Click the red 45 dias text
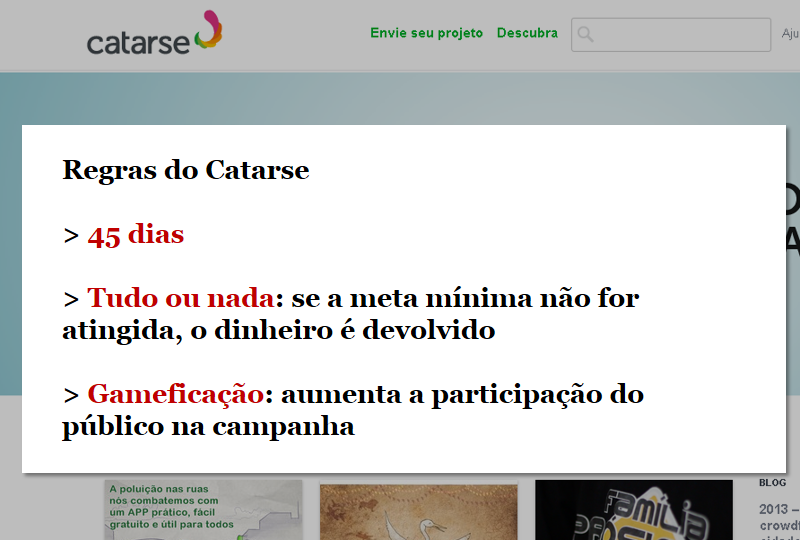This screenshot has width=800, height=540. tap(136, 235)
